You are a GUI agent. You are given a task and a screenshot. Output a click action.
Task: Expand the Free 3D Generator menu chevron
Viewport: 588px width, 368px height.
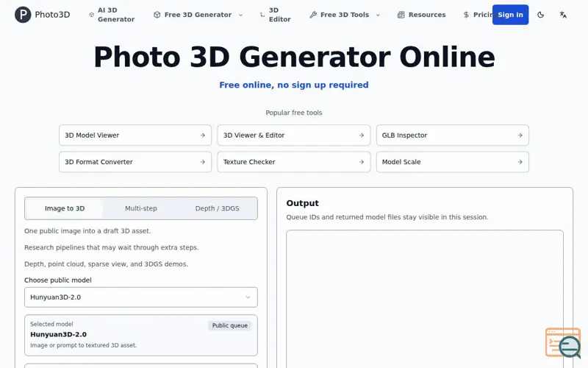[241, 15]
